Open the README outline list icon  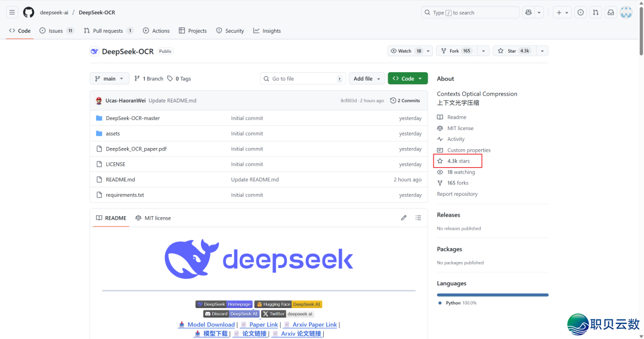418,218
